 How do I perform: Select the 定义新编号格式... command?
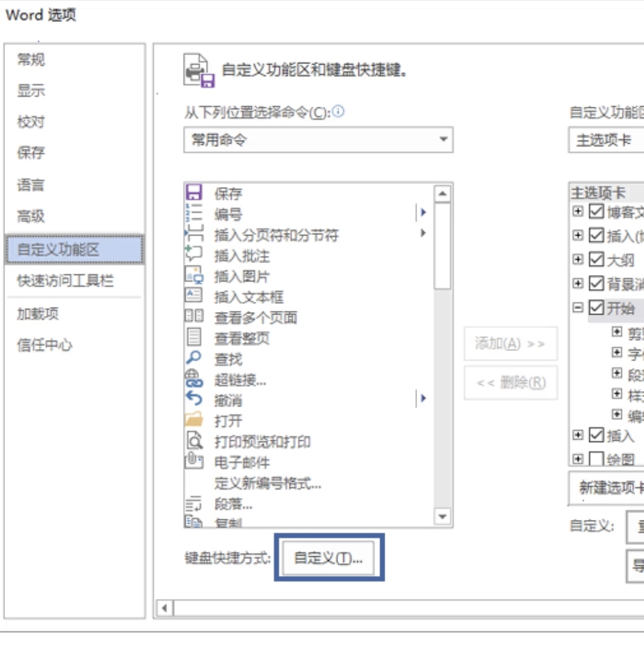coord(268,483)
